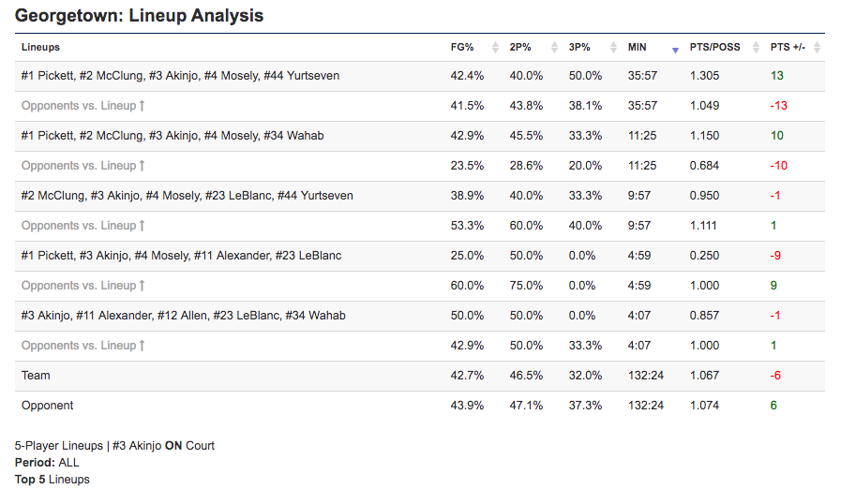The image size is (841, 504).
Task: Select the Pickett, McClung, Akinjo, Mosely, Wahab lineup
Action: click(x=173, y=136)
